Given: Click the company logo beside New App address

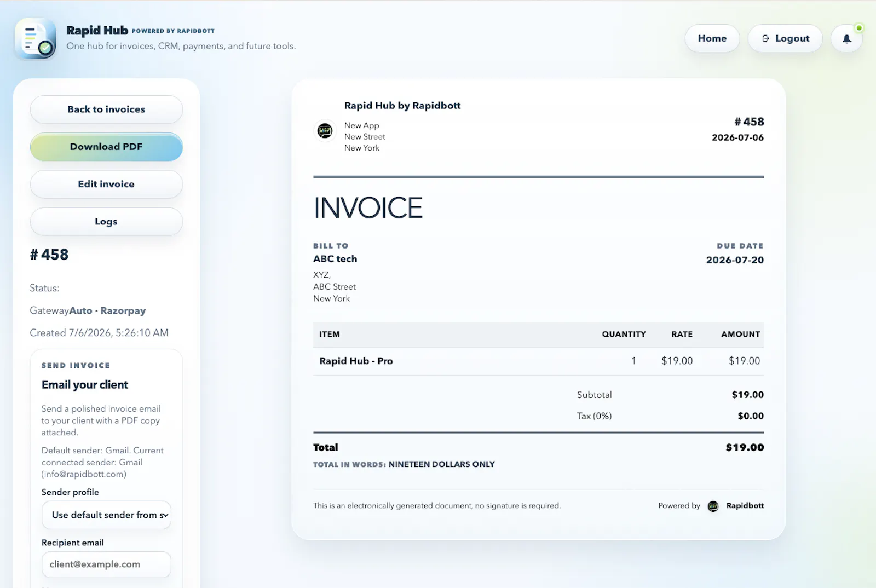Looking at the screenshot, I should point(325,130).
